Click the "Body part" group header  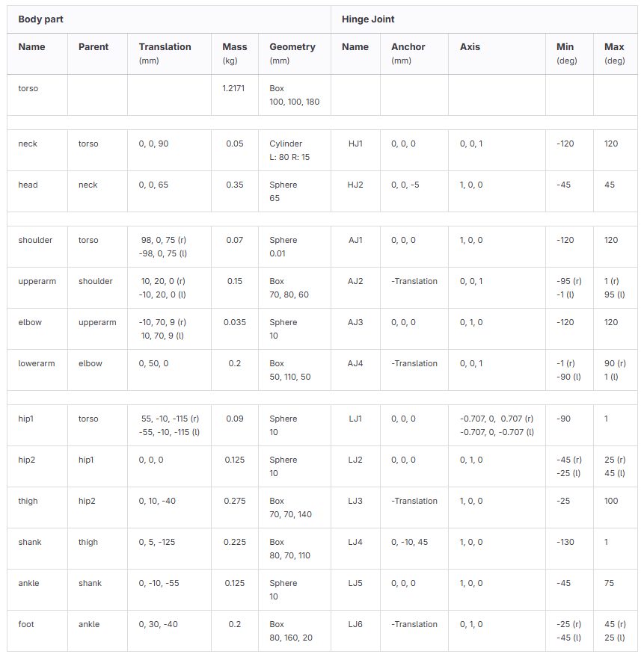(41, 19)
